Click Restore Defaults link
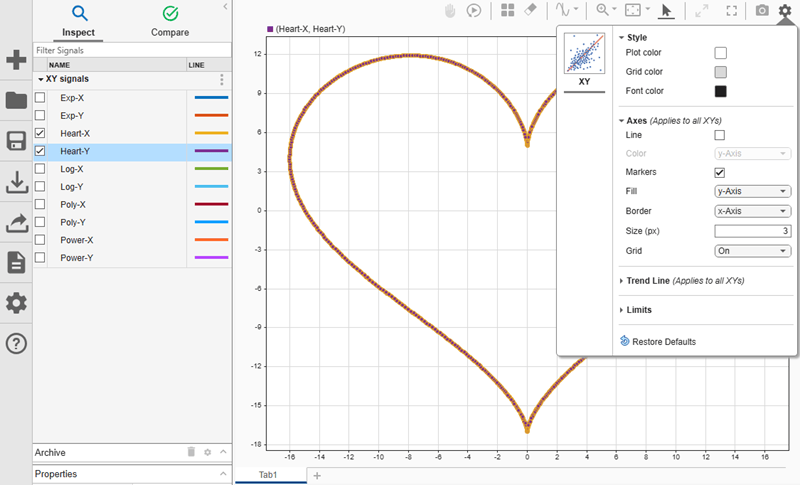The image size is (800, 485). pos(664,342)
